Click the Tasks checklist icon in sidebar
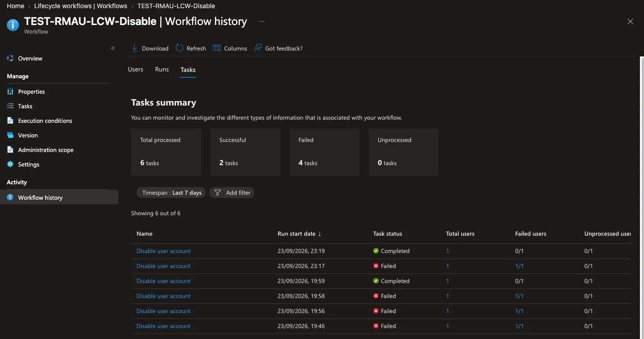The width and height of the screenshot is (644, 339). 10,106
